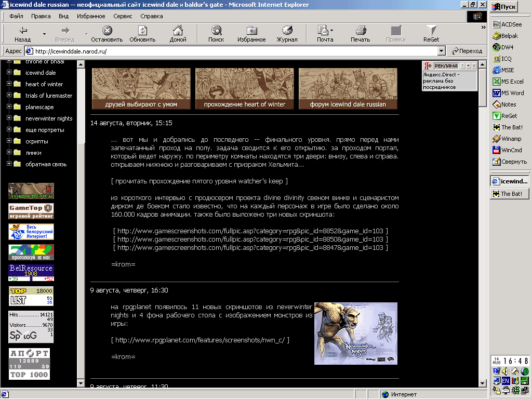Stop page loading with Остановить
The width and height of the screenshot is (532, 399).
[x=107, y=34]
